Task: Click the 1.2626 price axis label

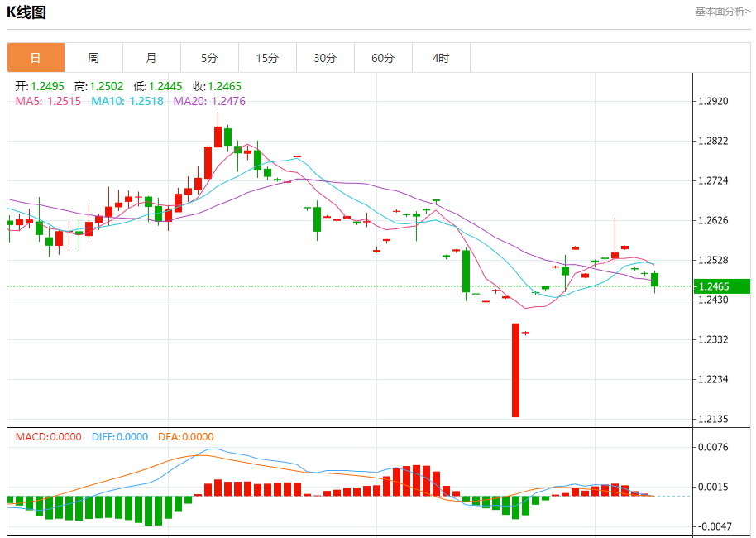Action: coord(713,220)
